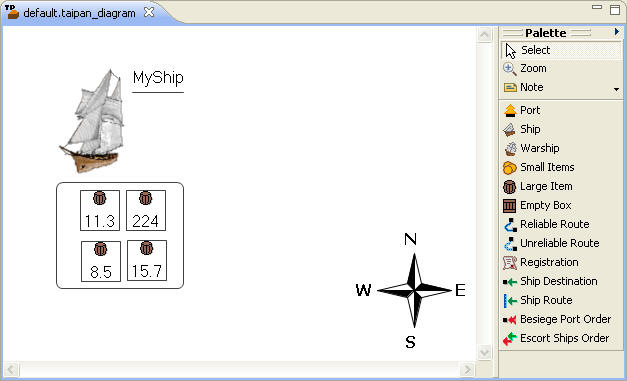Click the MyShip name label
The image size is (627, 381).
point(158,78)
